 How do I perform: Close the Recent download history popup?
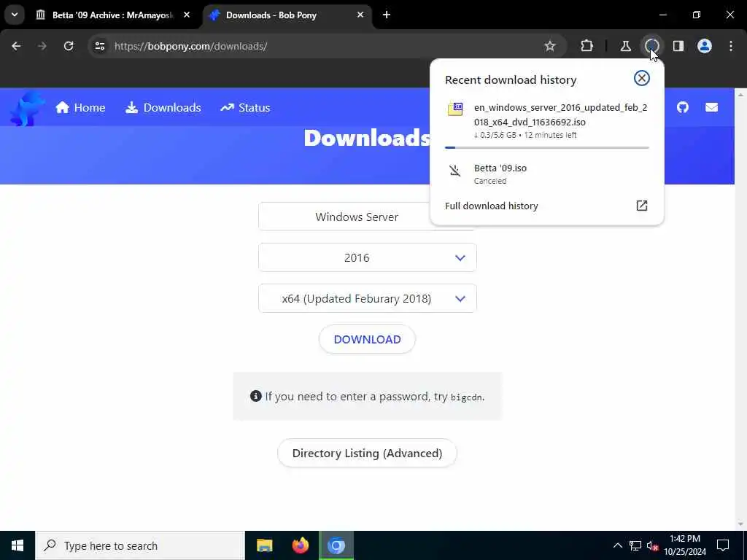coord(642,78)
